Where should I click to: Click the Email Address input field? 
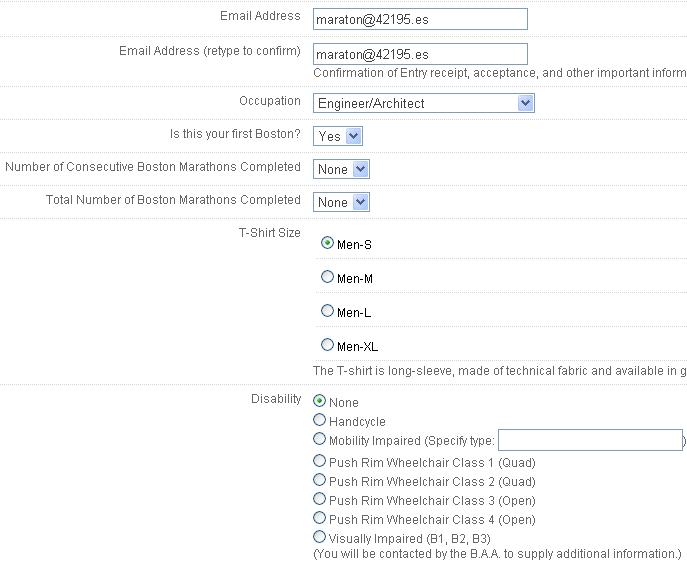[x=420, y=19]
